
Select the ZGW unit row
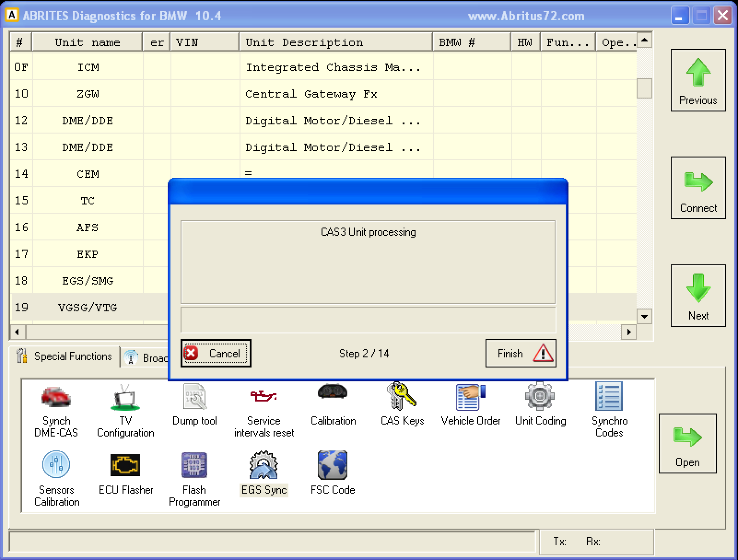point(323,94)
